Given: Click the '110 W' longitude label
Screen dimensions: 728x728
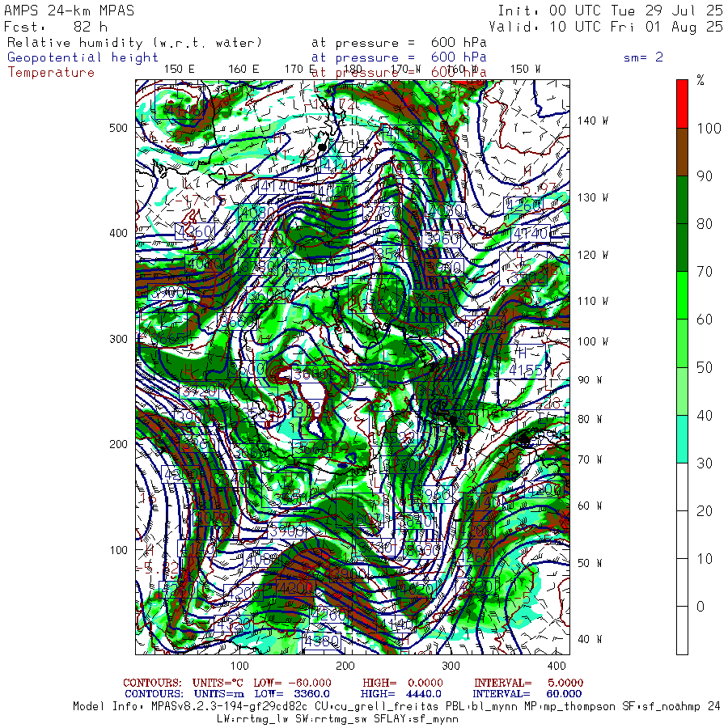Looking at the screenshot, I should [592, 302].
